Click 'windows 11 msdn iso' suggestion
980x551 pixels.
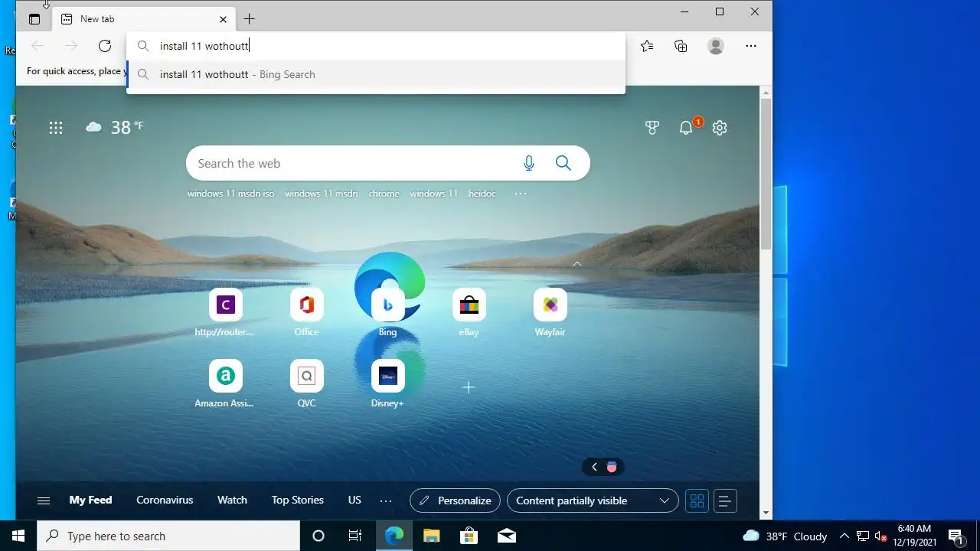coord(230,194)
